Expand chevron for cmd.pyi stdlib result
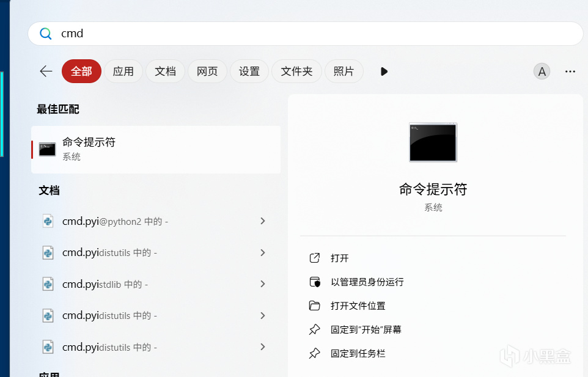This screenshot has width=588, height=377. tap(262, 284)
